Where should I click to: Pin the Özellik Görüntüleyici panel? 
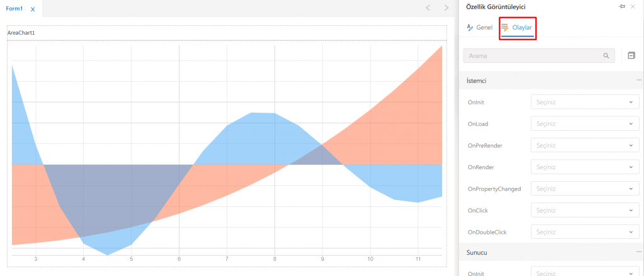click(x=622, y=6)
